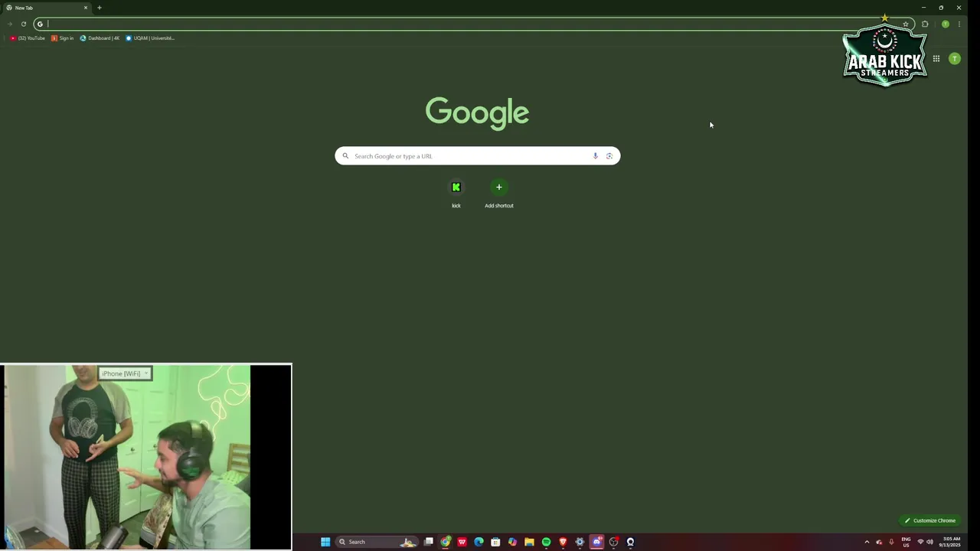Select the New Tab browser tab
The height and width of the screenshot is (551, 980).
(x=46, y=8)
